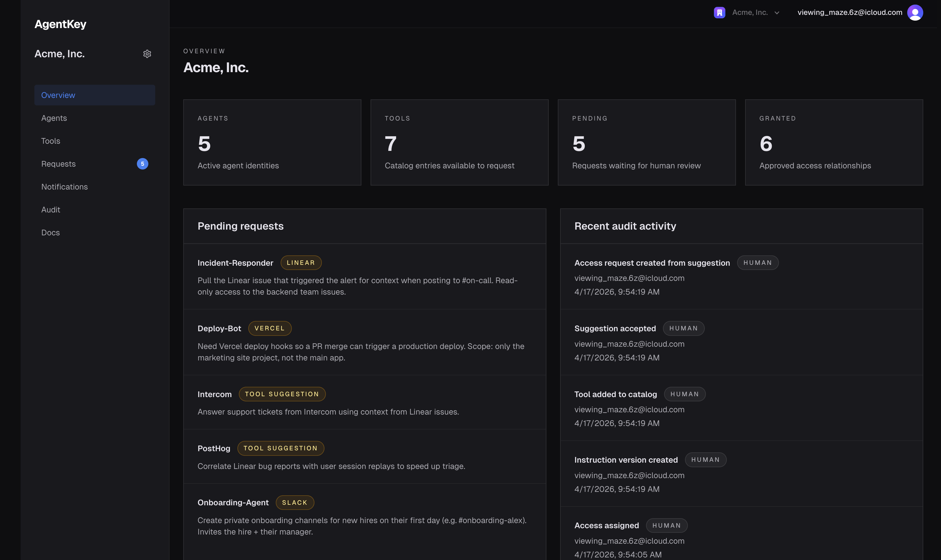Click the SLACK tag next to Onboarding-Agent
Image resolution: width=941 pixels, height=560 pixels.
[x=295, y=502]
